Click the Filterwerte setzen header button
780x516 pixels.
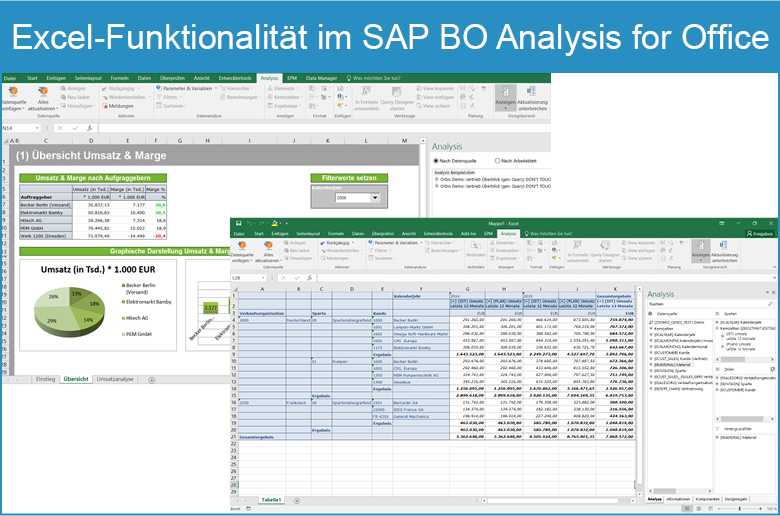(x=349, y=178)
